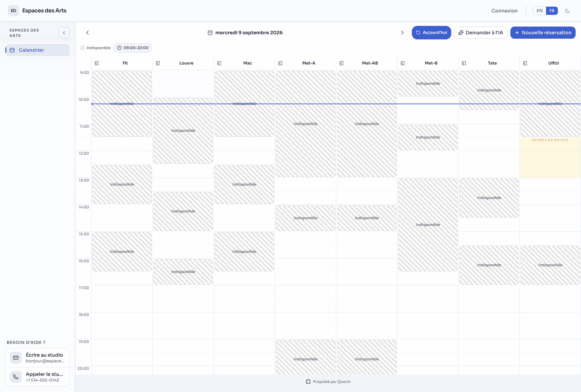Click the Propulsé par Quorin link
The width and height of the screenshot is (581, 392).
tap(328, 382)
